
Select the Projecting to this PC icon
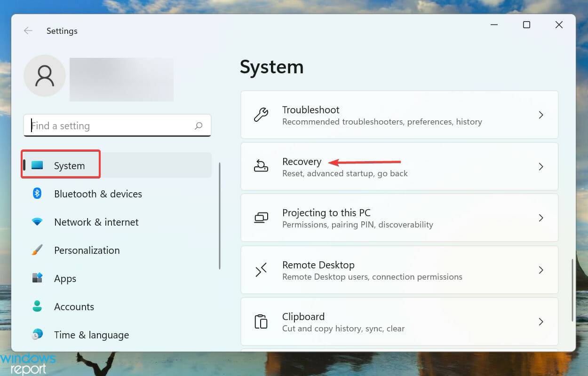click(x=261, y=218)
